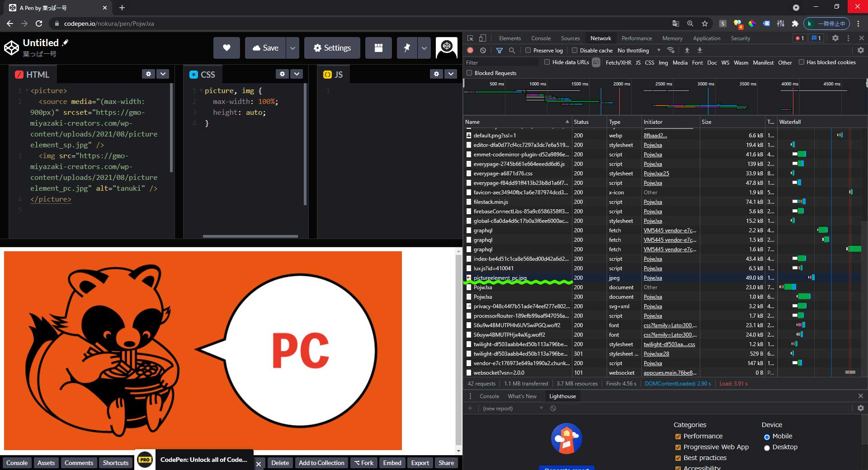
Task: Click the translate page icon in address bar
Action: click(x=676, y=23)
